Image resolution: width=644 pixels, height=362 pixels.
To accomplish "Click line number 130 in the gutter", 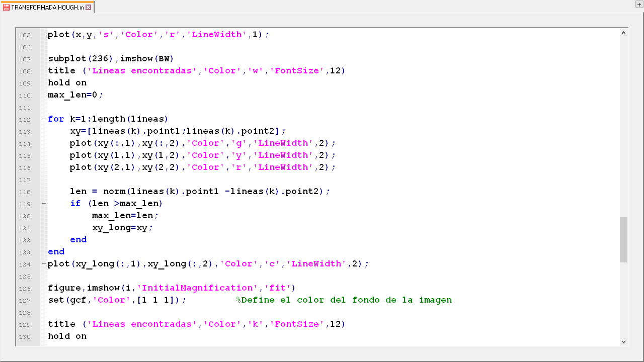I will (x=25, y=337).
